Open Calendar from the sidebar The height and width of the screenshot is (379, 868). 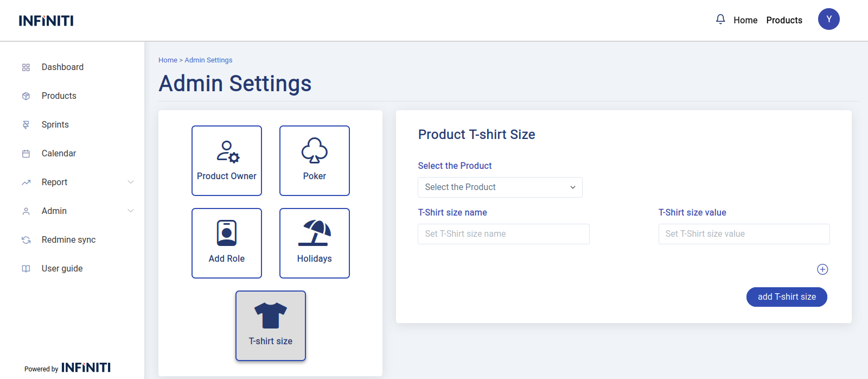[x=59, y=153]
